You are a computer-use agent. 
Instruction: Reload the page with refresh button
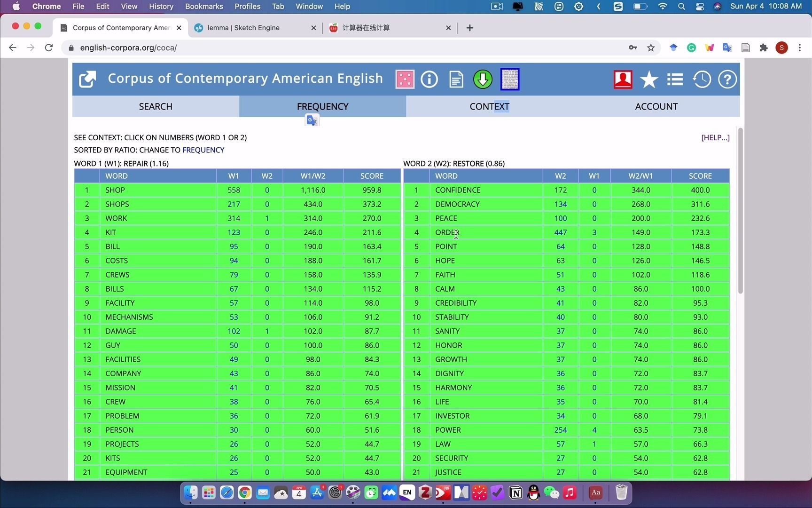click(x=48, y=48)
